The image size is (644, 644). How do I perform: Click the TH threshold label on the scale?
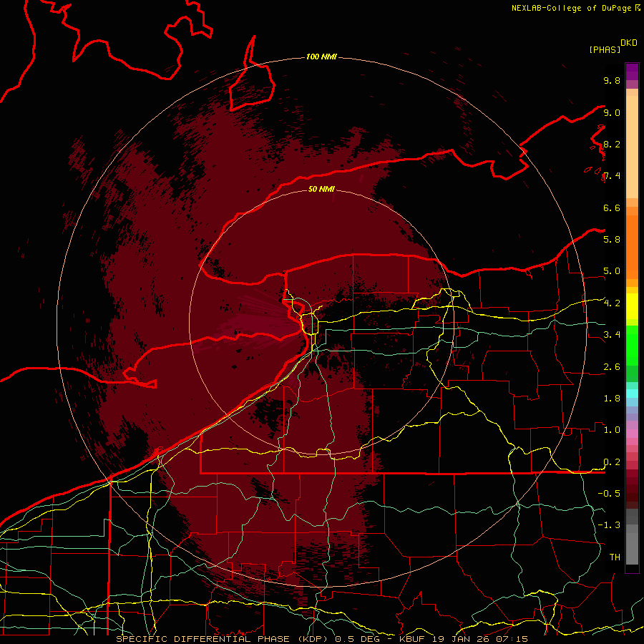[615, 557]
